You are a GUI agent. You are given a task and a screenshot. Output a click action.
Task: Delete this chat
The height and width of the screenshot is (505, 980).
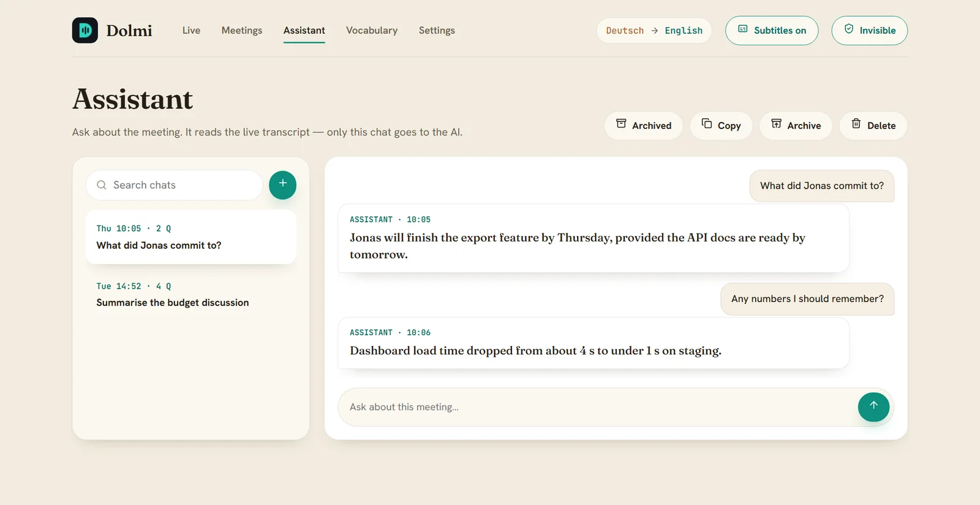tap(873, 125)
